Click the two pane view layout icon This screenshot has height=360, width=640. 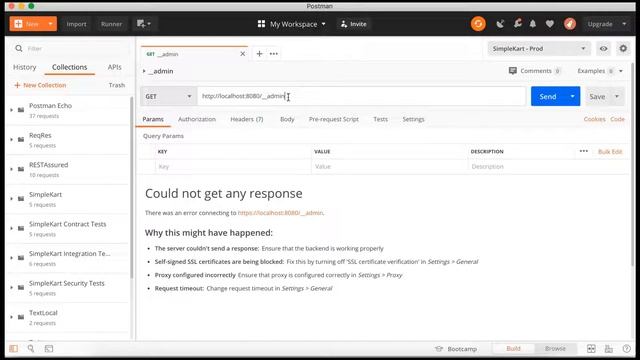click(591, 349)
